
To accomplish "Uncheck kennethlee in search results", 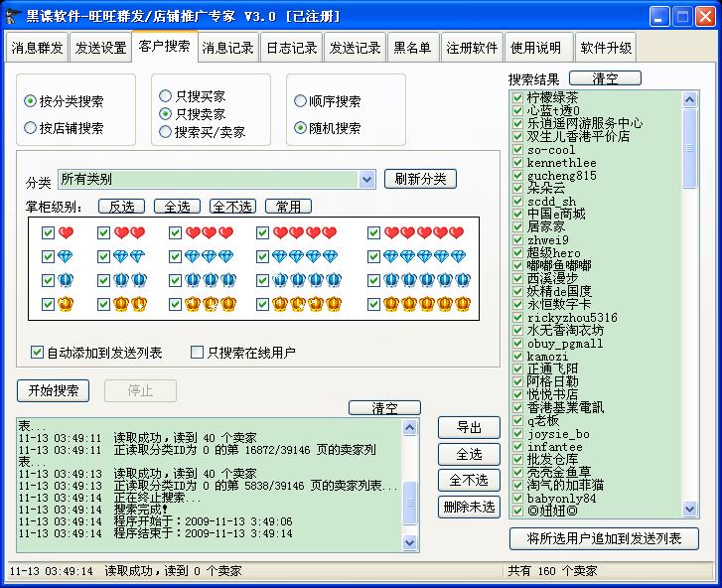I will coord(517,162).
